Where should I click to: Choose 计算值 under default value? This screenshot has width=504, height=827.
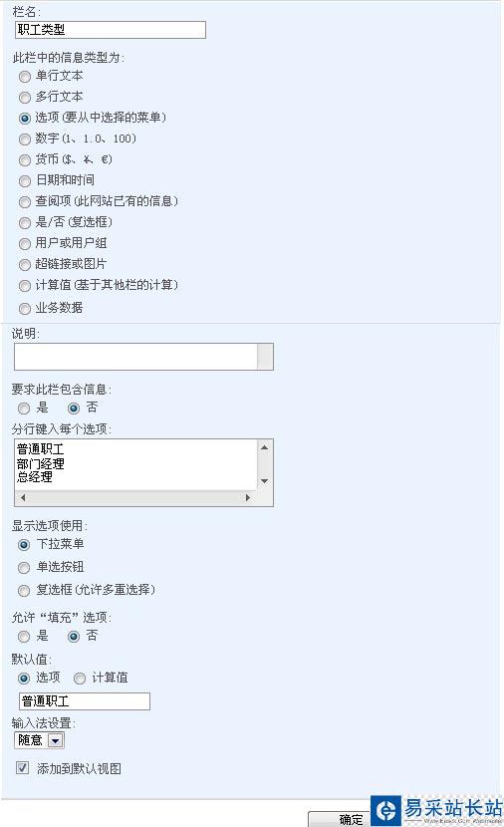pyautogui.click(x=80, y=679)
